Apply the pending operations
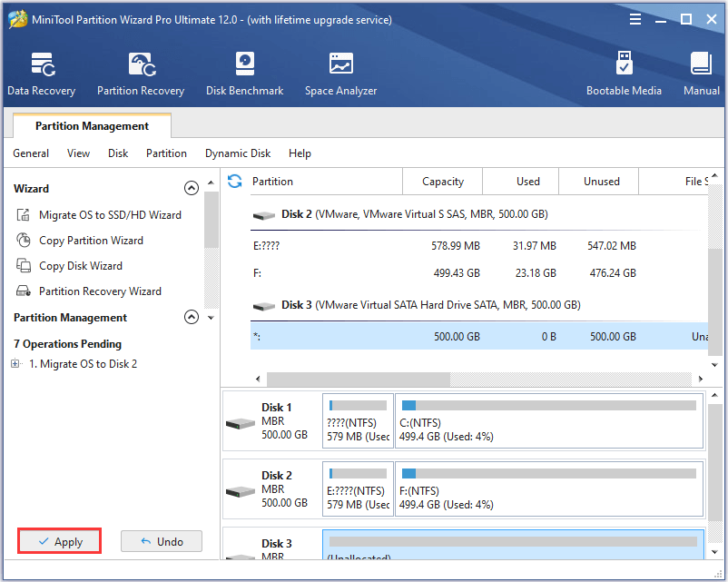The width and height of the screenshot is (728, 582). [59, 541]
